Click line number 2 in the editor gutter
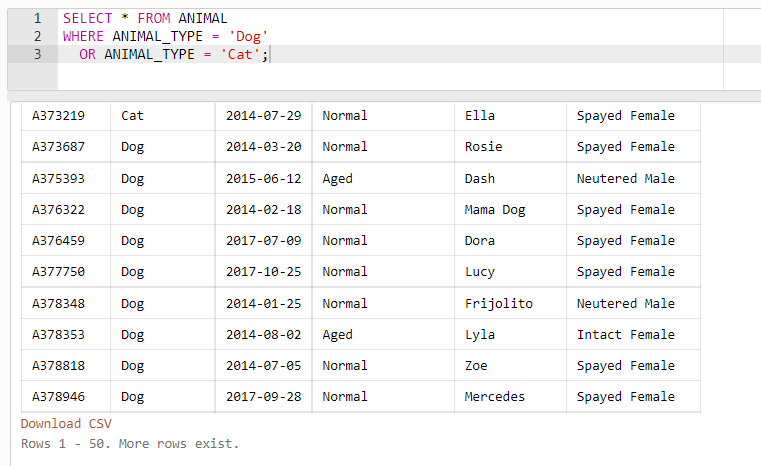Viewport: 761px width, 466px height. [37, 36]
